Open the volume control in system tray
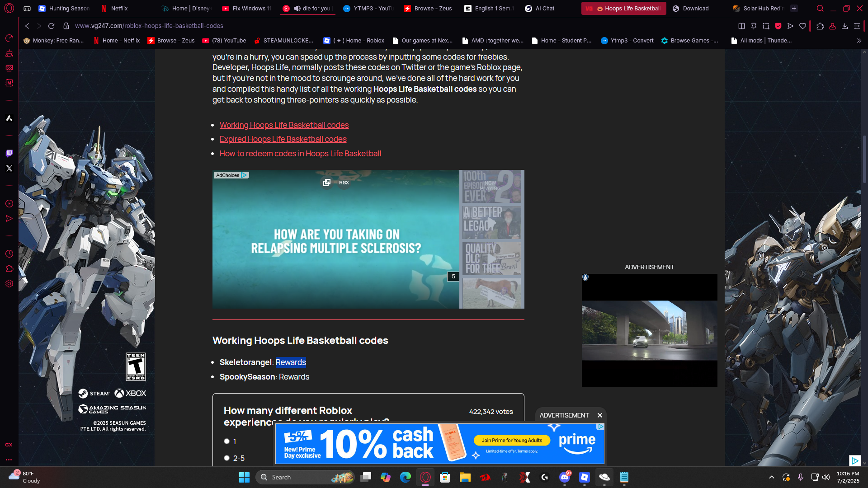This screenshot has width=868, height=488. point(826,477)
